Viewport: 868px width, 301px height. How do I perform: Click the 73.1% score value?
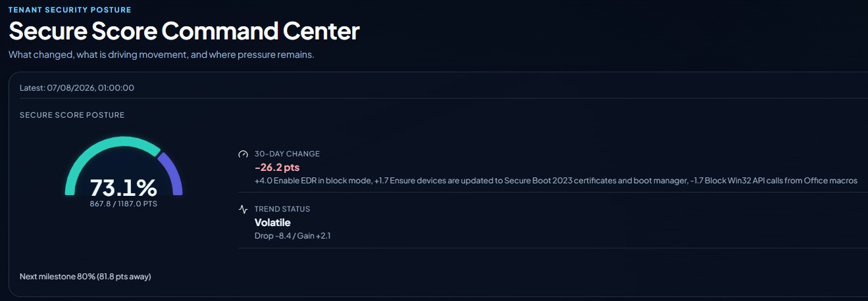[x=123, y=188]
